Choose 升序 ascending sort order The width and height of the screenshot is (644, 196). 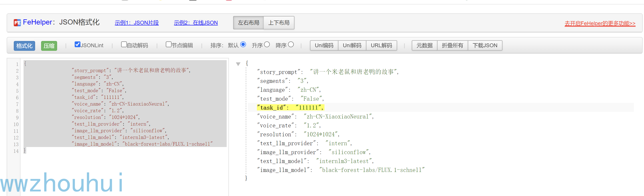pos(267,45)
